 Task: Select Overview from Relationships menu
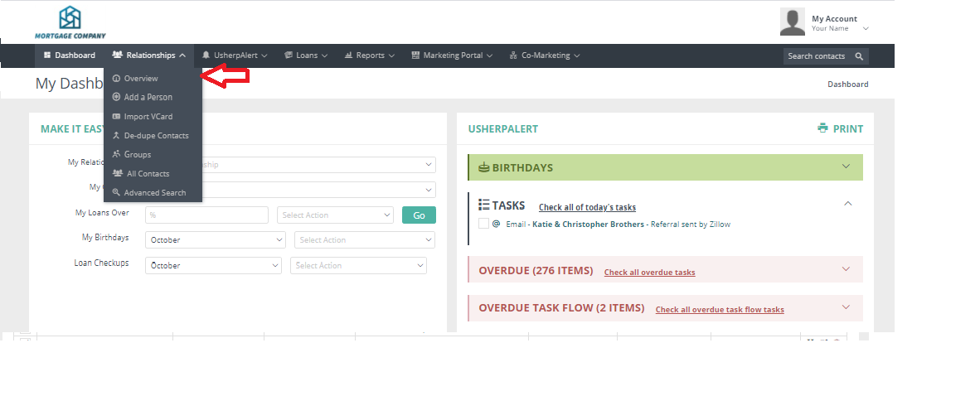[141, 79]
